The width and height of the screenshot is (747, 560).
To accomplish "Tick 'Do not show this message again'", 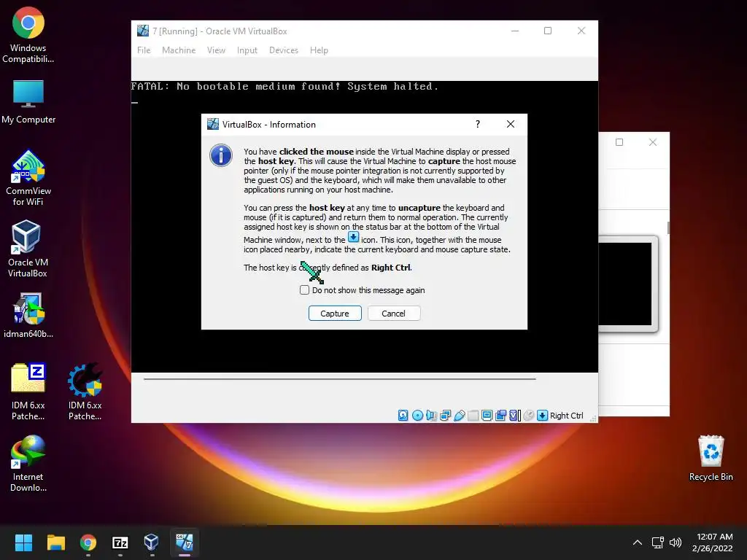I will [304, 290].
